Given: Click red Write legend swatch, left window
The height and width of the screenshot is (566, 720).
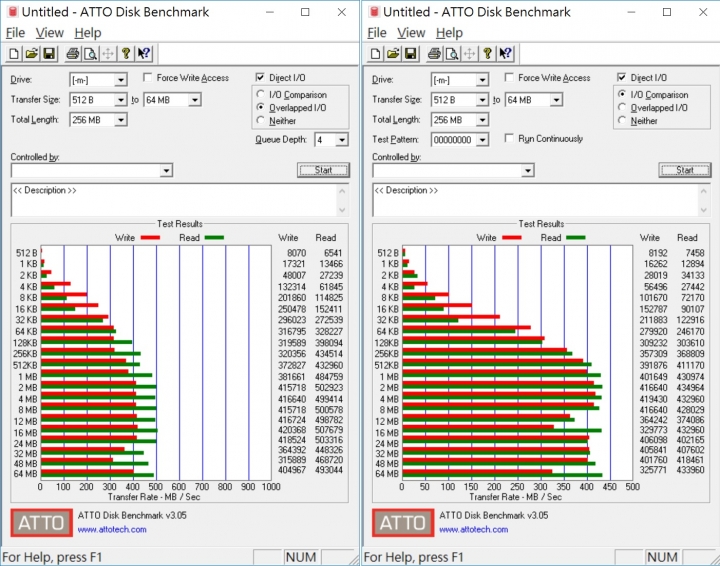Looking at the screenshot, I should [150, 237].
